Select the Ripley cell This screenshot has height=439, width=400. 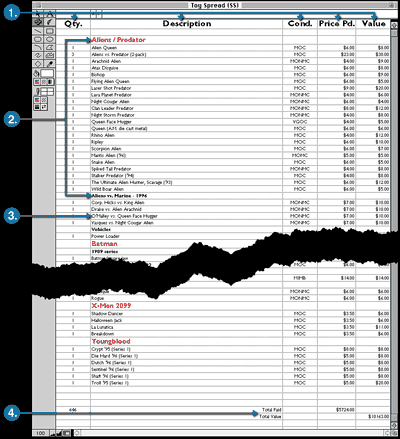[x=187, y=142]
